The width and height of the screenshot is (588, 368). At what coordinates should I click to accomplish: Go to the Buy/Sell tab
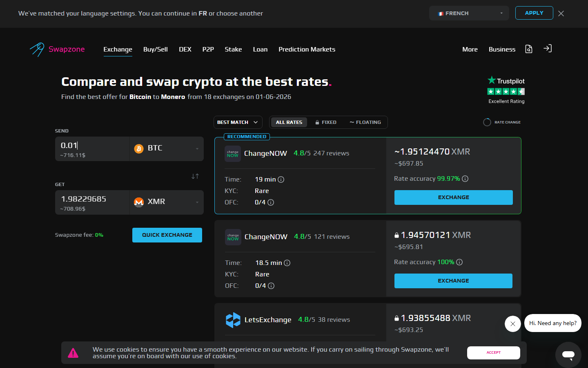coord(156,49)
